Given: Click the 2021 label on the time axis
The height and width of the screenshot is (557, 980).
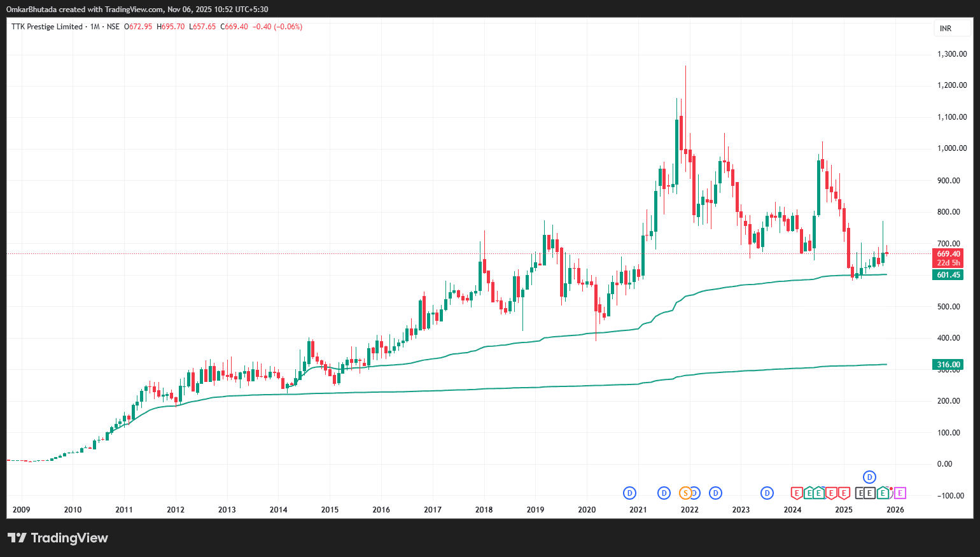Looking at the screenshot, I should [x=638, y=509].
